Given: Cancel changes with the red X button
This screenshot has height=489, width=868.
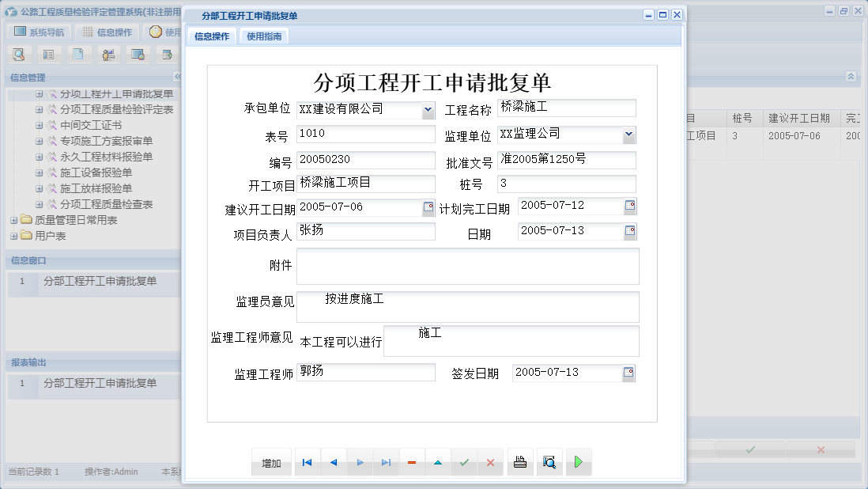Looking at the screenshot, I should coord(490,463).
